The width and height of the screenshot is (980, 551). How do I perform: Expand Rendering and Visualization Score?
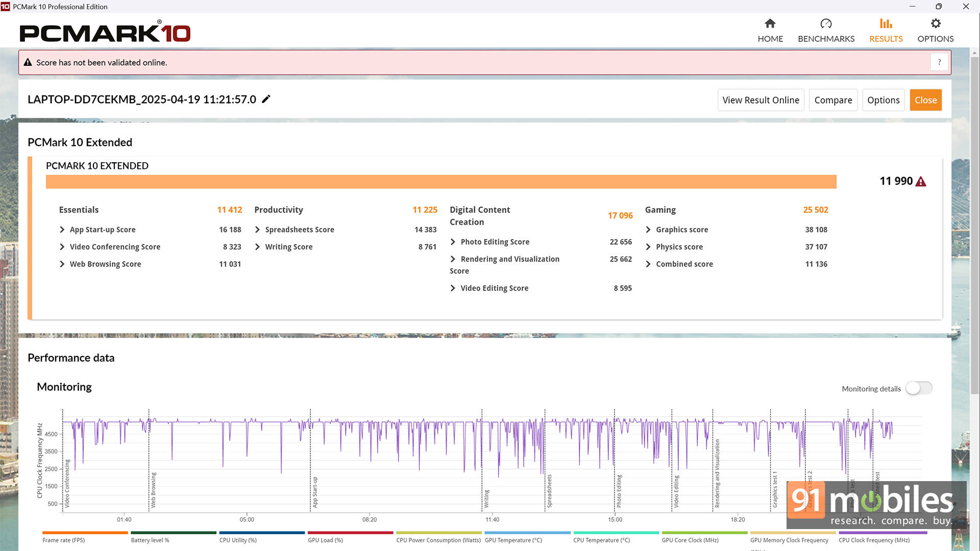pos(453,259)
